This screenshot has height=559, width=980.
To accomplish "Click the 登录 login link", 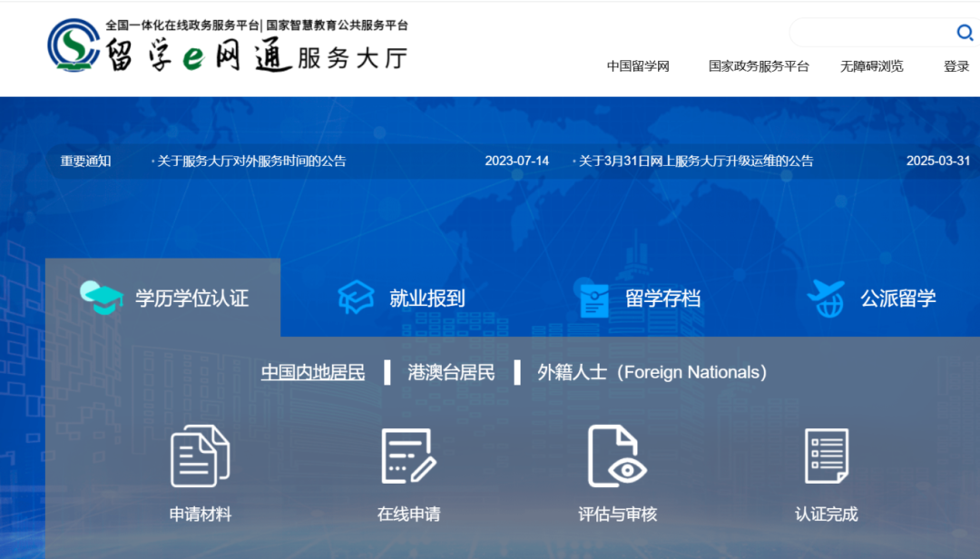I will (x=956, y=66).
